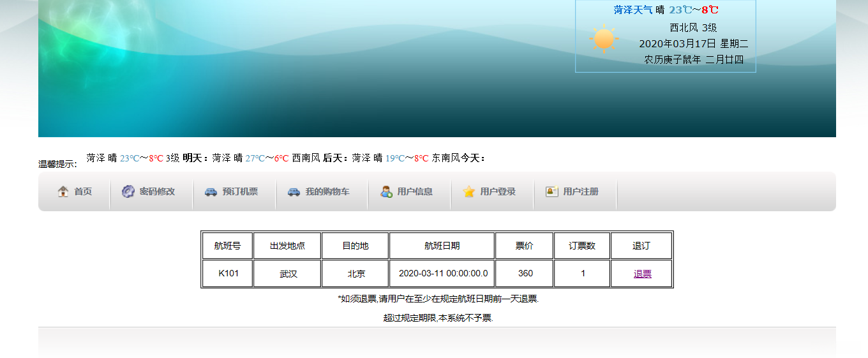Click the star icon beside 用户登录
This screenshot has width=868, height=358.
[x=469, y=191]
